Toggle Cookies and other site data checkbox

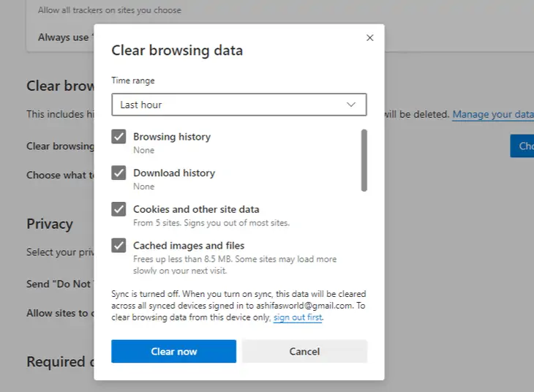tap(119, 209)
